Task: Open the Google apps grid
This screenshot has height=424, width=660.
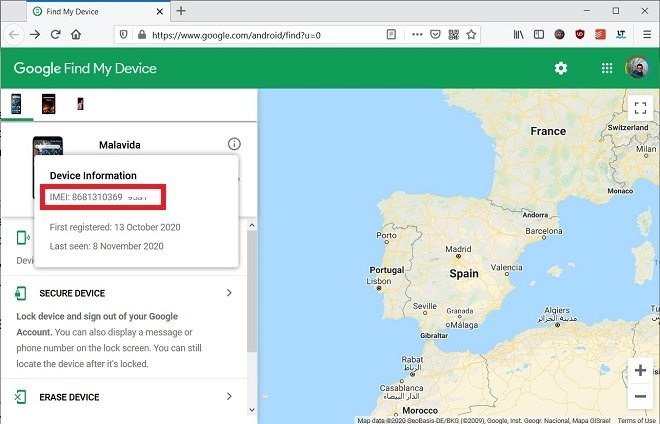Action: pos(607,68)
